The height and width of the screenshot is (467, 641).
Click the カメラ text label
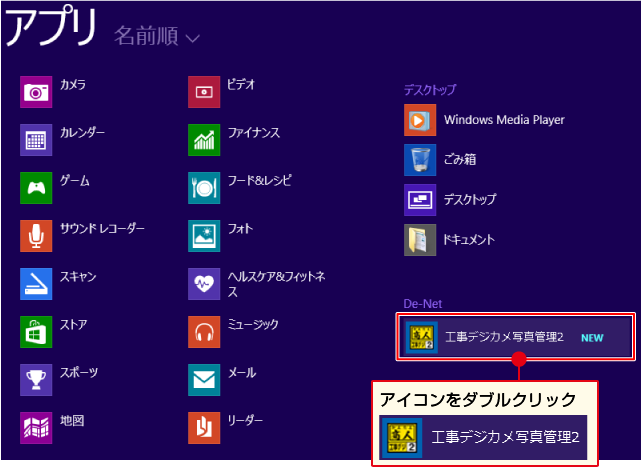(x=73, y=85)
